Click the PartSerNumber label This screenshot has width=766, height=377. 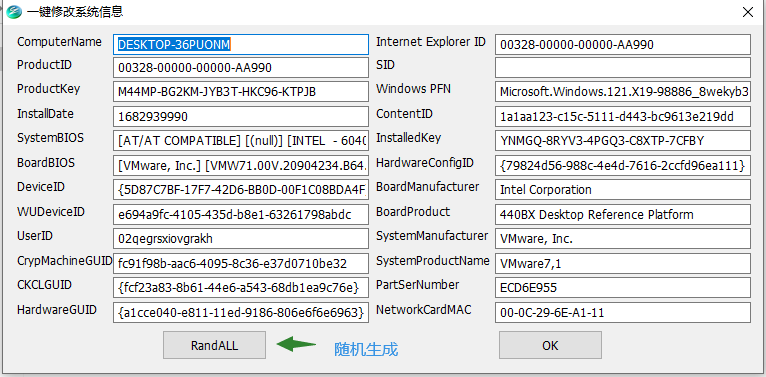(x=418, y=285)
